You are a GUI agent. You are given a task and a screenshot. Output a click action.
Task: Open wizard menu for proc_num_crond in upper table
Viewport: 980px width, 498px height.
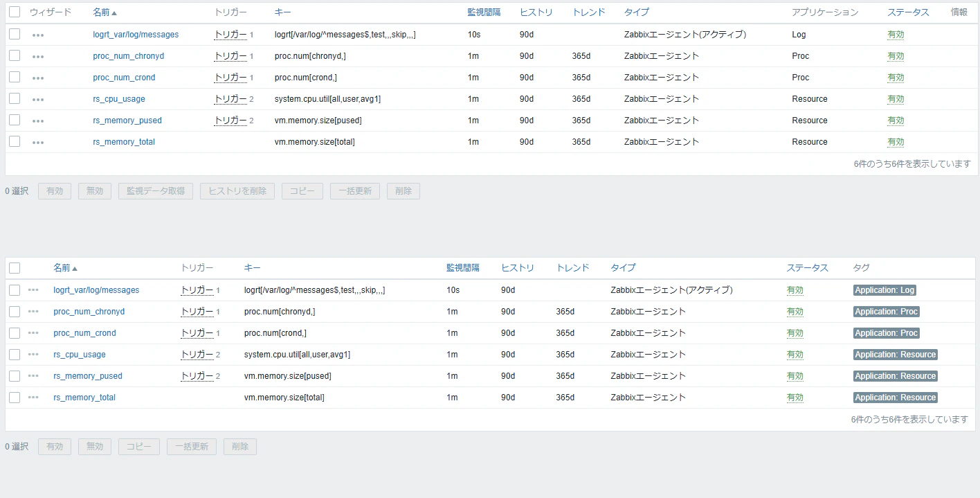(38, 78)
